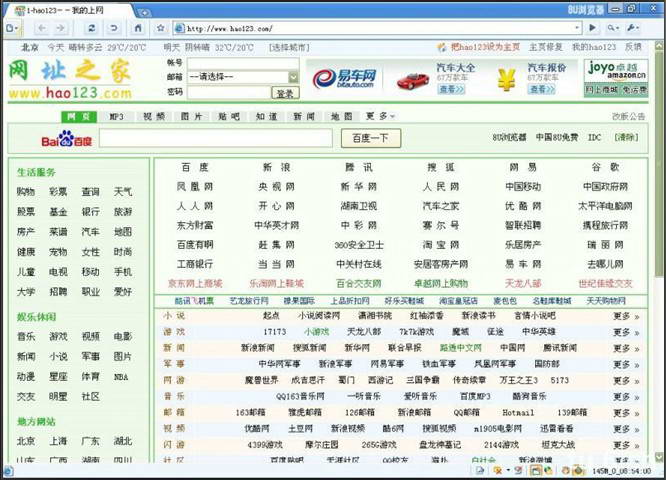Click the status icon at bottom-left corner
Screen dimensions: 666x480
[x=8, y=470]
